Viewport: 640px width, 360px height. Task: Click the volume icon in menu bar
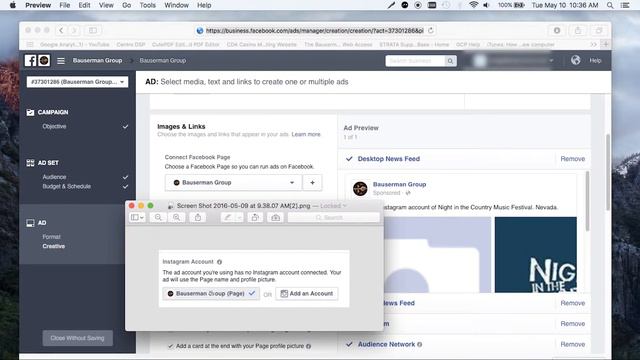[x=486, y=5]
